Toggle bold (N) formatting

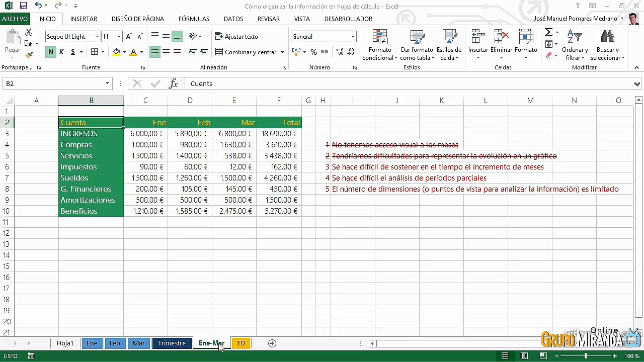click(x=51, y=52)
